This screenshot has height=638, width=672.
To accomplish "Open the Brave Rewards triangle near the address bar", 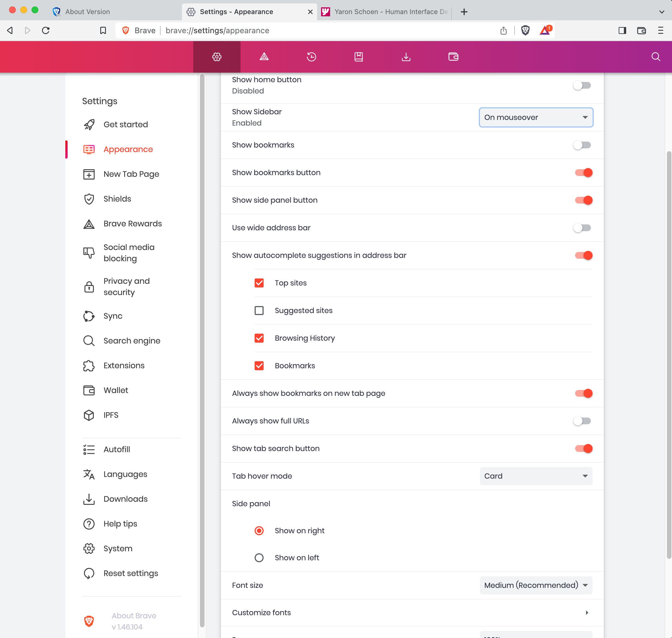I will coord(544,30).
